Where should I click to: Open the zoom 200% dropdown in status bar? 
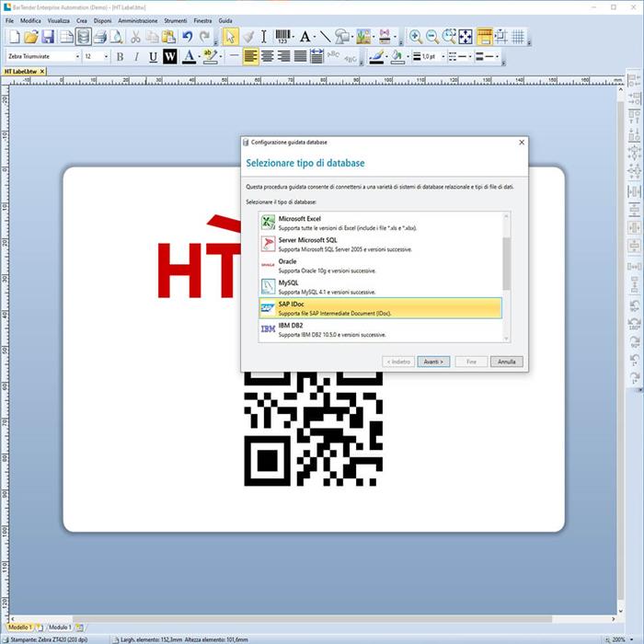632,639
